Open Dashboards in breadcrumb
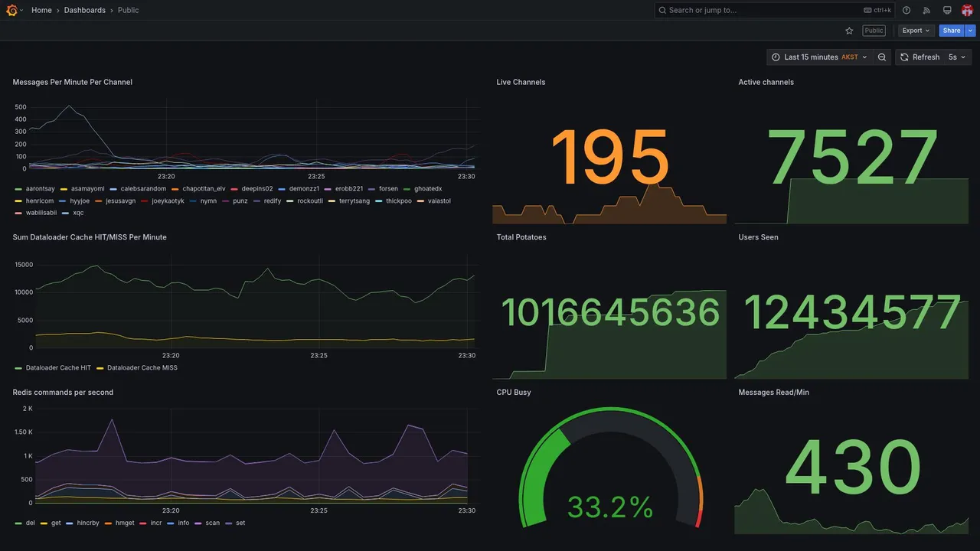 (x=85, y=10)
